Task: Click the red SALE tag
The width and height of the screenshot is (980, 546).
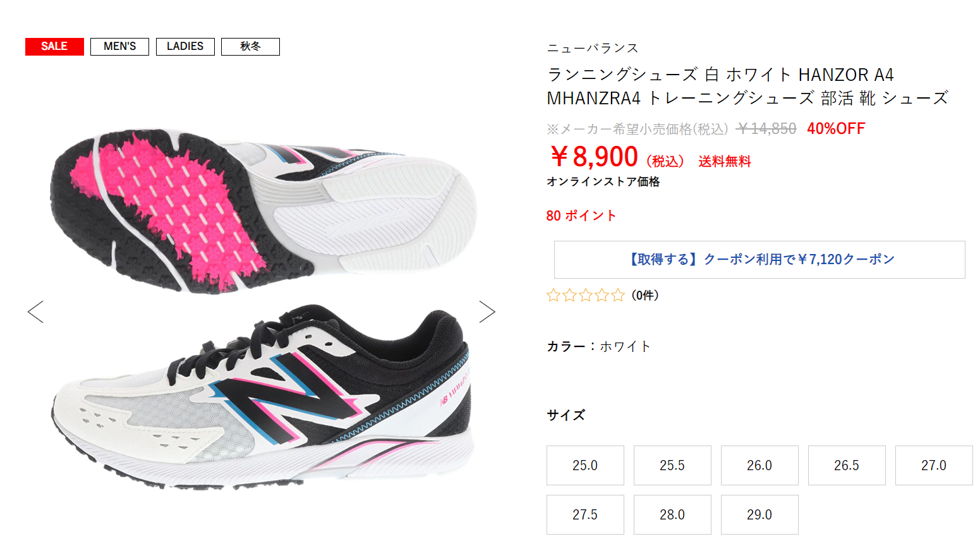Action: point(54,47)
